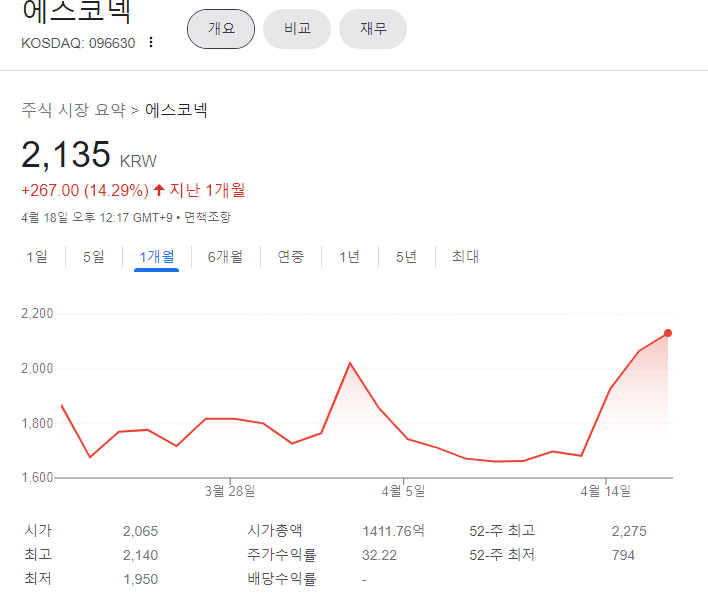Click the 시가총액 value 1411.76억
The height and width of the screenshot is (594, 708).
tap(393, 531)
